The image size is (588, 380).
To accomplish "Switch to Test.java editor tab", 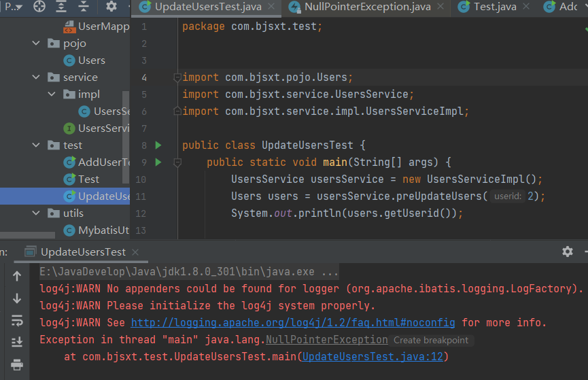I will tap(495, 7).
